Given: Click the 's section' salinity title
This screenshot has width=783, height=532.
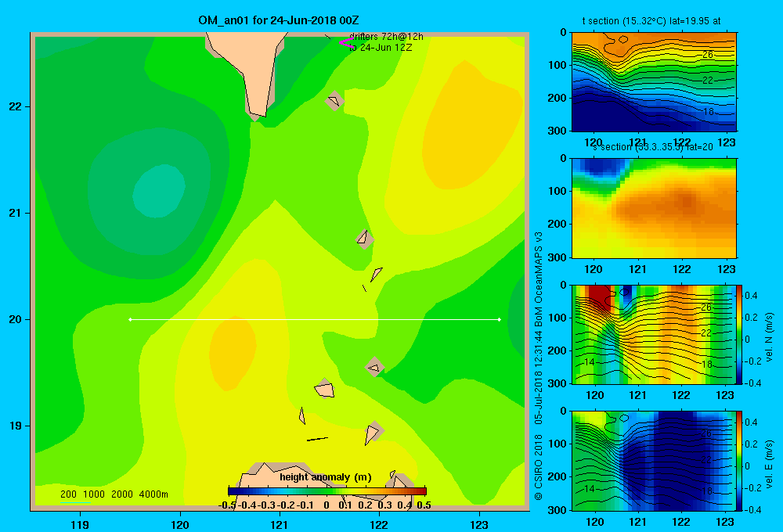Looking at the screenshot, I should coord(653,147).
